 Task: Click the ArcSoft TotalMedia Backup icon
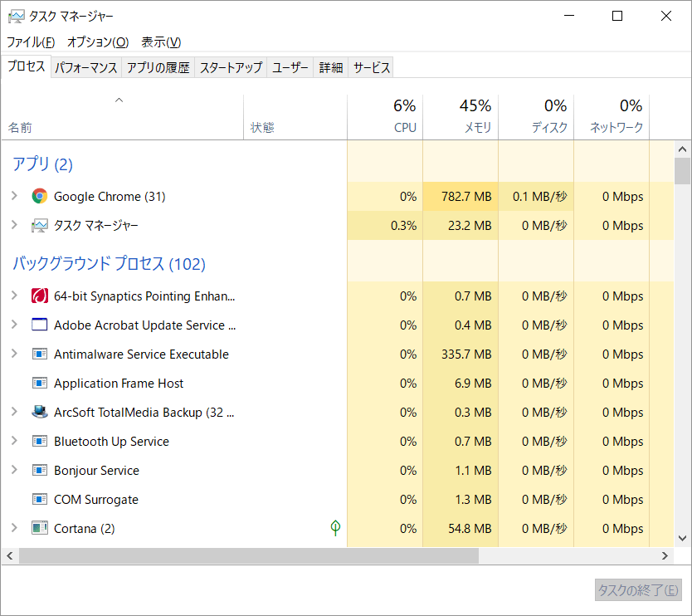pos(39,412)
